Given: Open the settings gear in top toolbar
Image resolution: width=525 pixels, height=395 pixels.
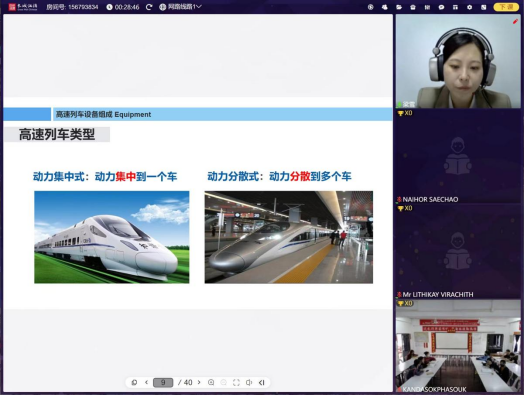Looking at the screenshot, I should click(469, 7).
